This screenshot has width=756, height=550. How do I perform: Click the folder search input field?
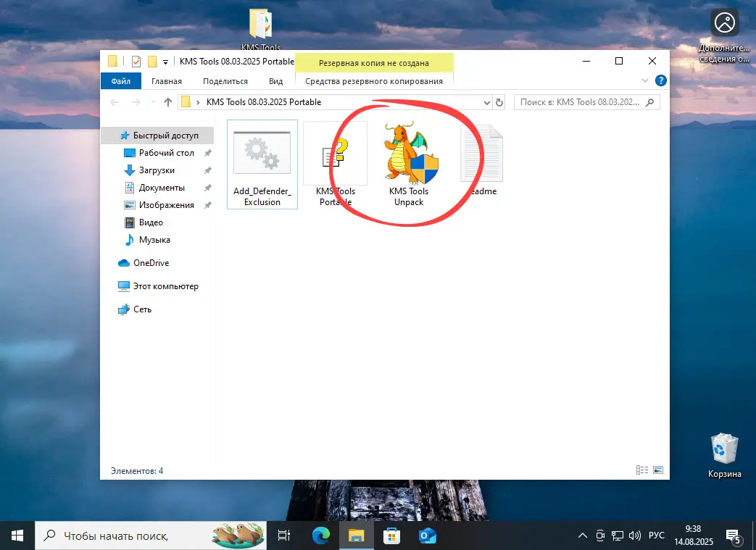578,102
